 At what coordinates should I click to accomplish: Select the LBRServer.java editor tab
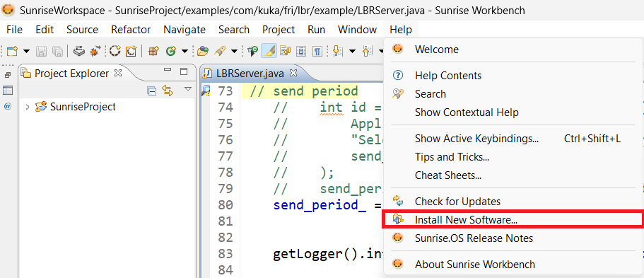pos(250,74)
